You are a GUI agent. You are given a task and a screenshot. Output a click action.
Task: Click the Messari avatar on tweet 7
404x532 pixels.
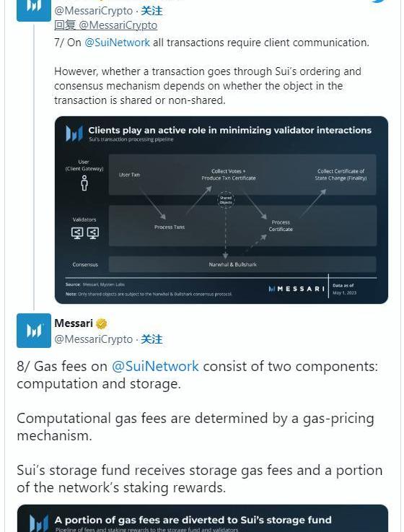pos(34,11)
